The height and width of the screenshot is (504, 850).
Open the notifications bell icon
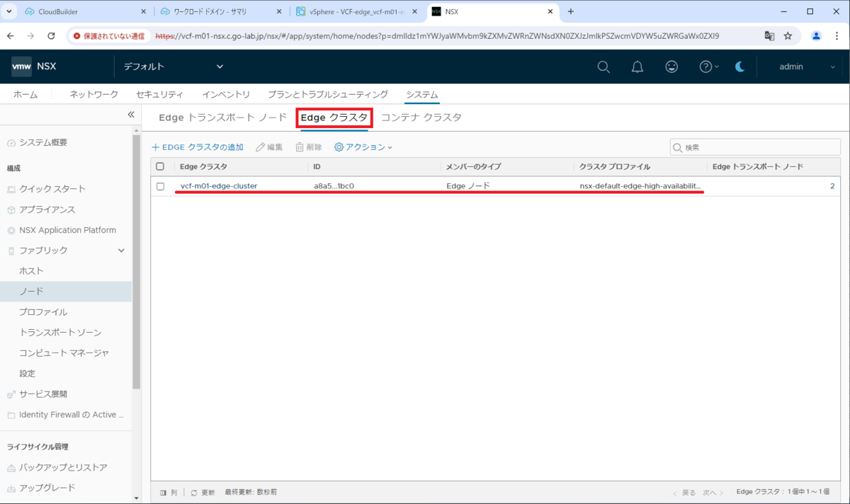637,67
